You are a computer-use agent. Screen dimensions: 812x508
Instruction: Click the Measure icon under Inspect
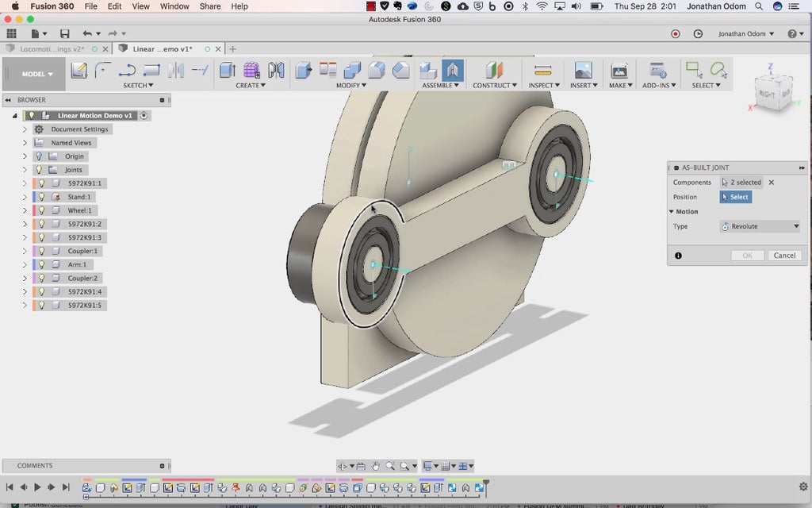tap(542, 71)
